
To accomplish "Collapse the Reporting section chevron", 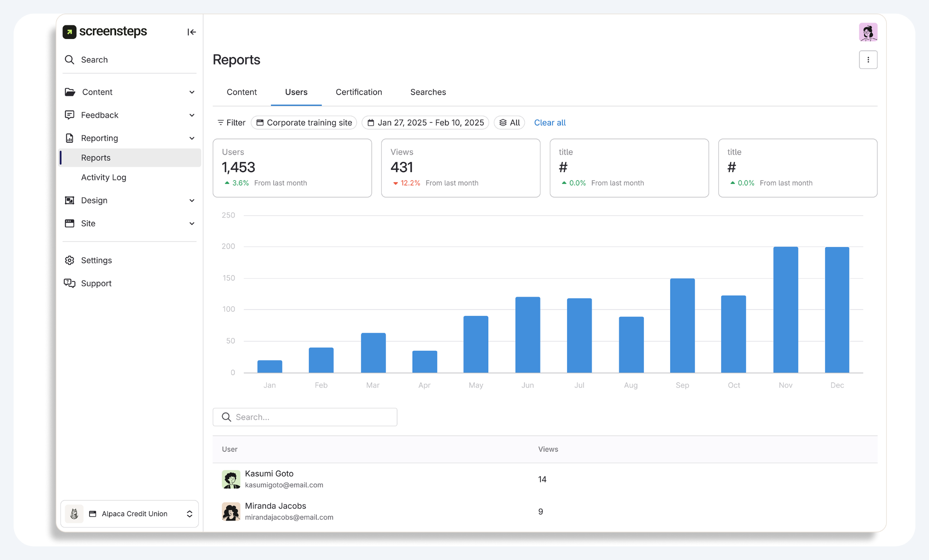I will click(192, 138).
